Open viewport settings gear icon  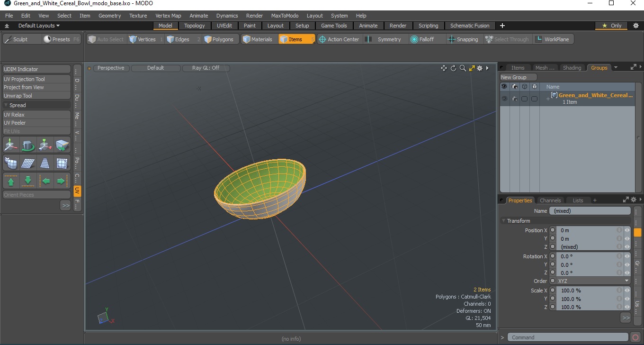point(480,68)
